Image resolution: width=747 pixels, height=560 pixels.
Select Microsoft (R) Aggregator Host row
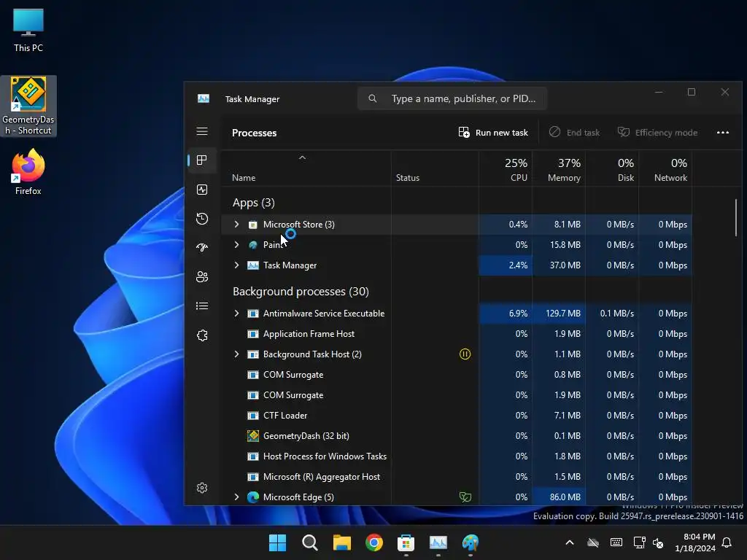pyautogui.click(x=457, y=477)
